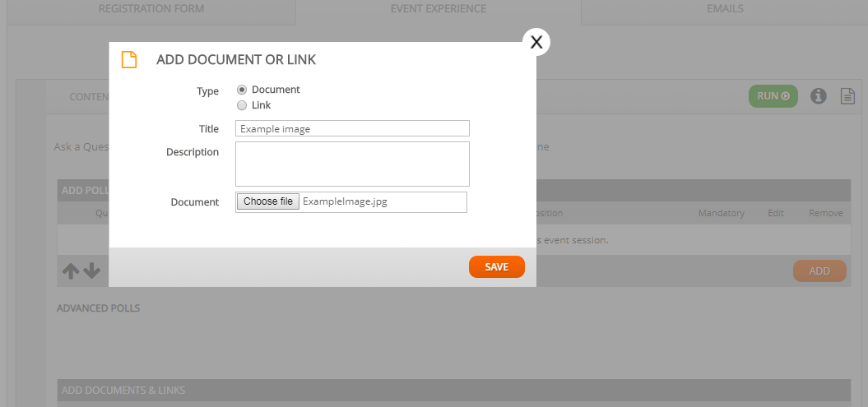
Task: Click the Advanced Polls heading
Action: [x=98, y=308]
